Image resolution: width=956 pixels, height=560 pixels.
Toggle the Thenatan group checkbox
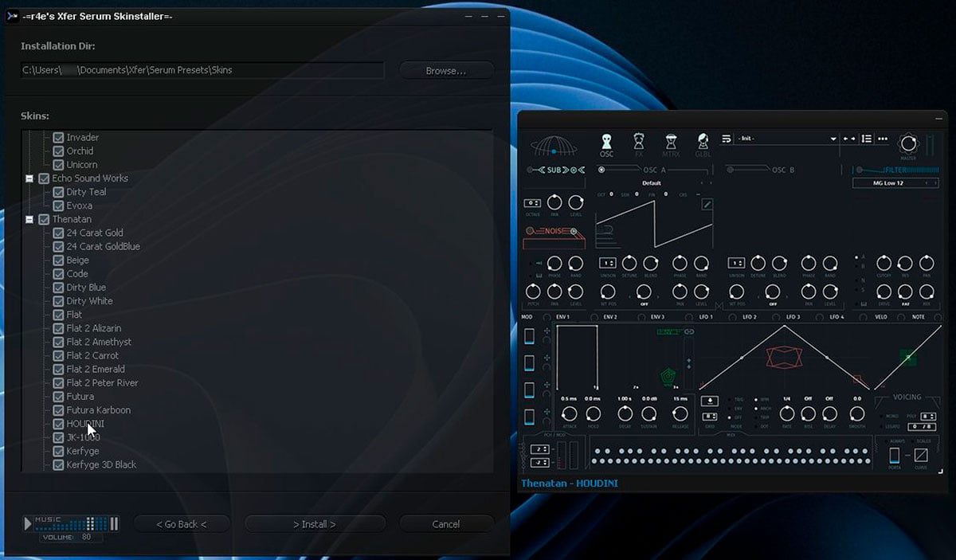point(44,219)
